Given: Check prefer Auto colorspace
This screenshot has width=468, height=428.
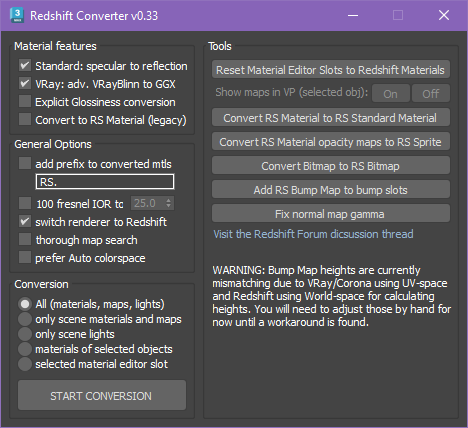Looking at the screenshot, I should coord(25,258).
